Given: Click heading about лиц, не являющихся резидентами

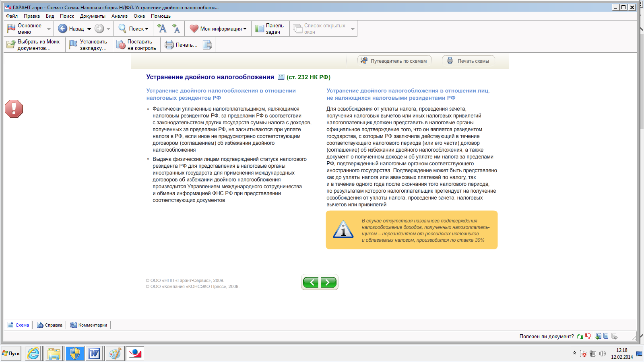Looking at the screenshot, I should 408,94.
